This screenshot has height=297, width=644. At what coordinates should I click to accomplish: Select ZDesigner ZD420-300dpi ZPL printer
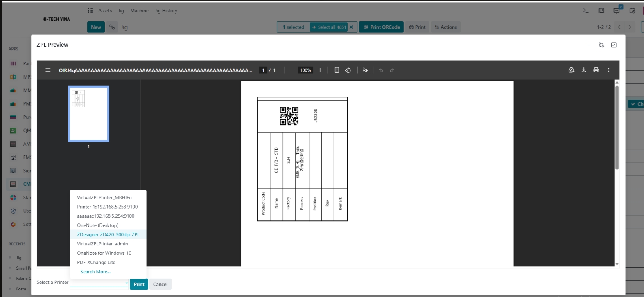point(108,234)
